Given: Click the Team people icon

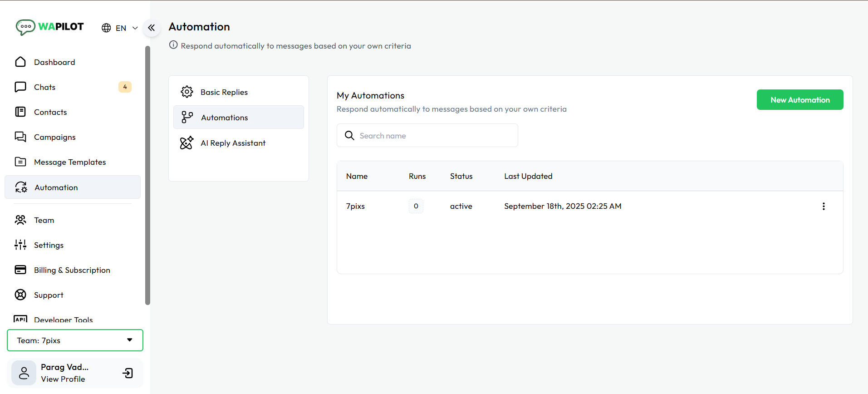Looking at the screenshot, I should pos(20,220).
